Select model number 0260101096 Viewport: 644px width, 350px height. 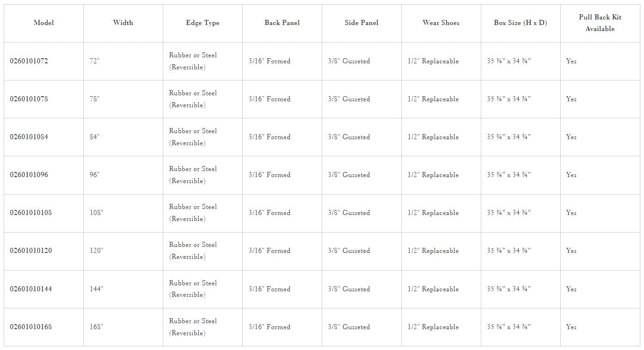click(x=29, y=175)
